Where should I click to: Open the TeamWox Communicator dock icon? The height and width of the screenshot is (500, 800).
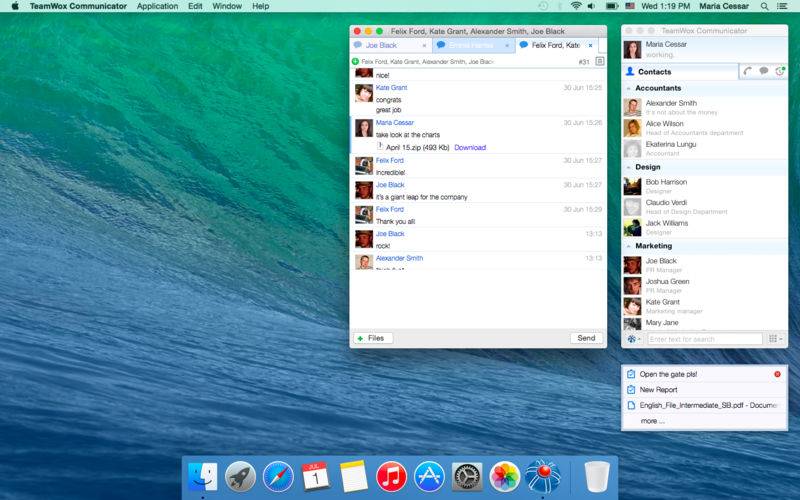tap(542, 477)
